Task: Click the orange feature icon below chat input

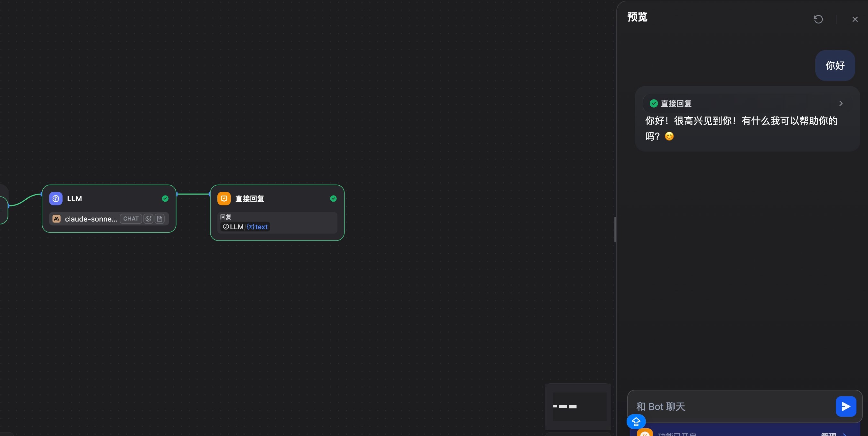Action: [645, 433]
